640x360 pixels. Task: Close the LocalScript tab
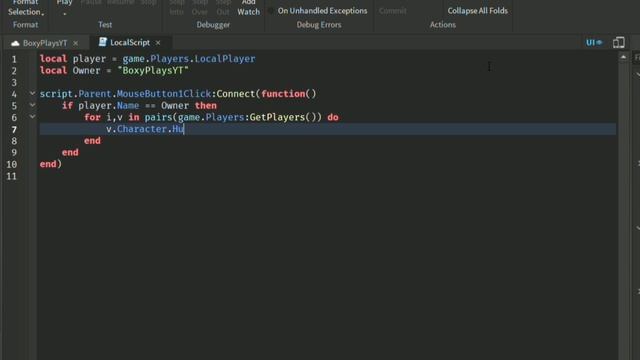(158, 42)
